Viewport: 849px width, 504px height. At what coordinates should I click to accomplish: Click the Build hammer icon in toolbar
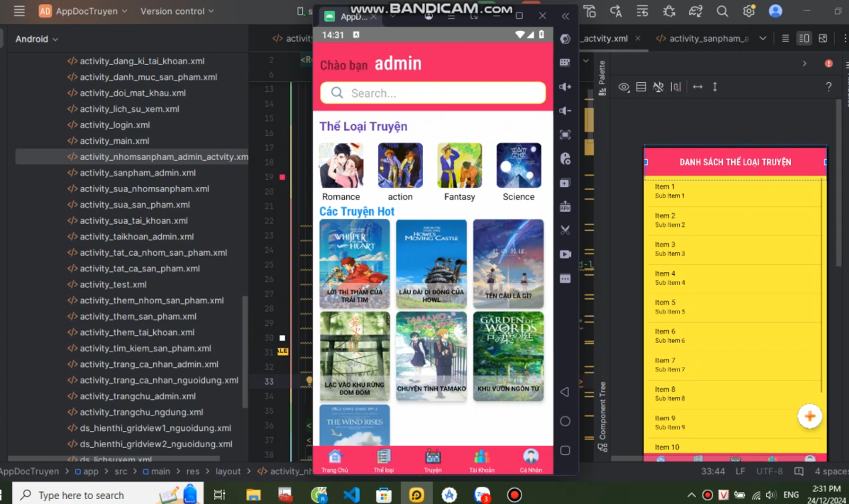[x=589, y=11]
